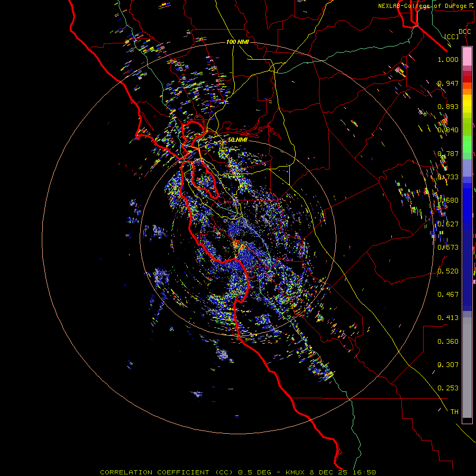Image resolution: width=476 pixels, height=476 pixels.
Task: Select the 0.307 scale value
Action: coord(448,365)
